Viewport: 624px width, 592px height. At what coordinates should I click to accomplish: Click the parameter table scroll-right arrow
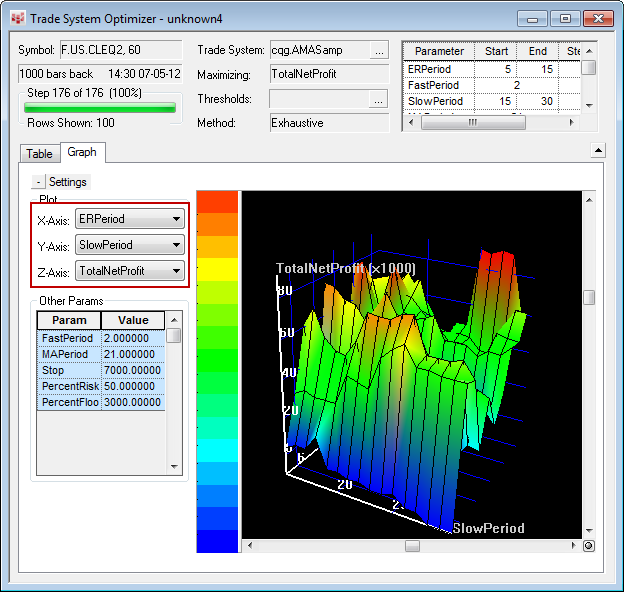pyautogui.click(x=573, y=123)
